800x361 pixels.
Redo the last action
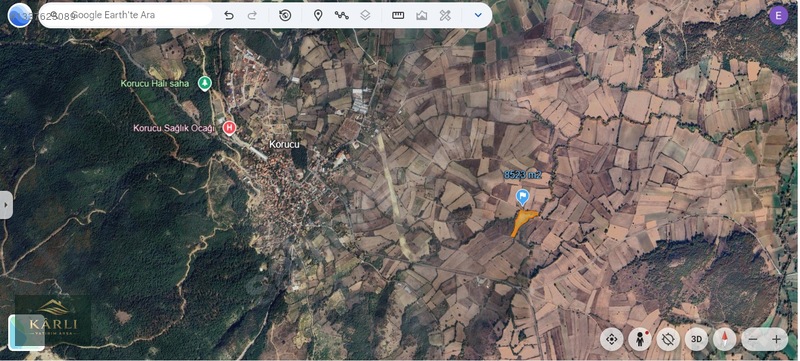(x=252, y=15)
